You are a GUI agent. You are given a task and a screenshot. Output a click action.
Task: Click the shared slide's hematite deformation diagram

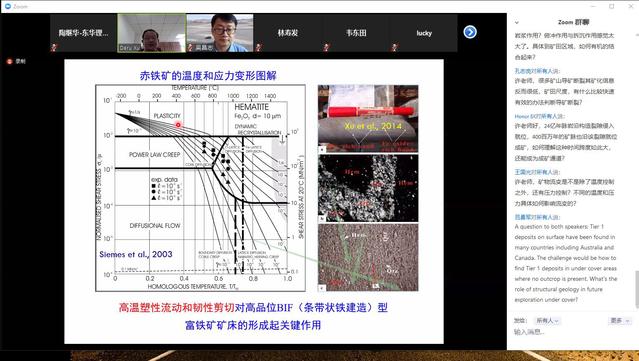pyautogui.click(x=200, y=188)
